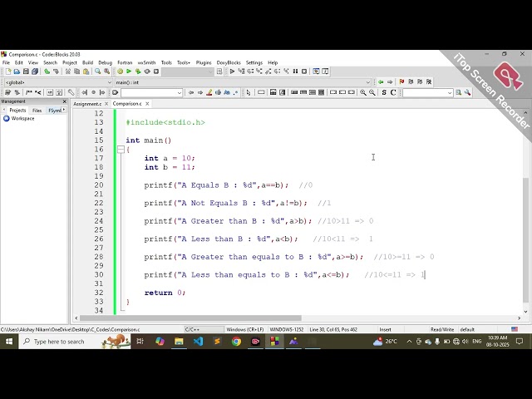Create a new file with the toolbar icon
Screen dimensions: 532x399
(x=8, y=71)
